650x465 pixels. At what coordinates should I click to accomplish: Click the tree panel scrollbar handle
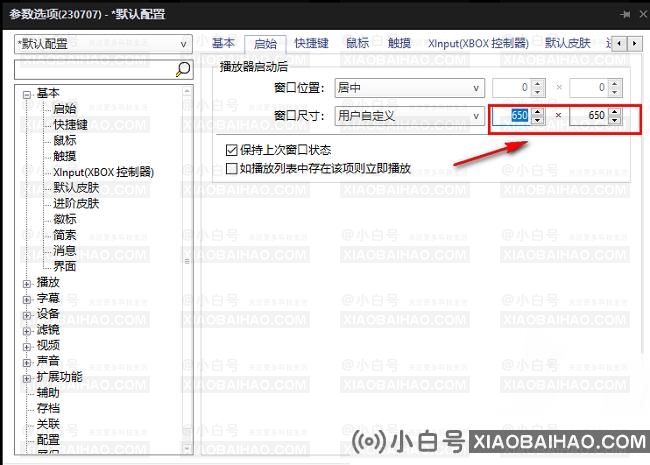click(187, 261)
